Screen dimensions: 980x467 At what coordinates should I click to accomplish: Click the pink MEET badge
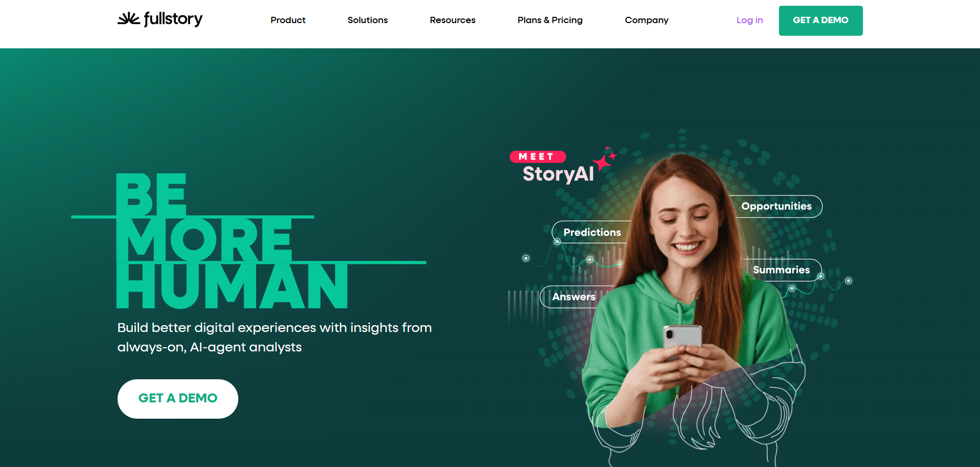538,157
